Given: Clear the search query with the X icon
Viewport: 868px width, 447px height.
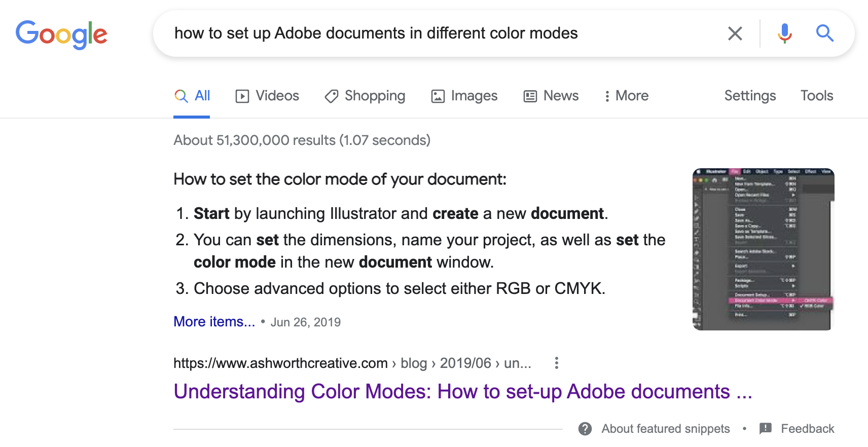Looking at the screenshot, I should [x=735, y=33].
